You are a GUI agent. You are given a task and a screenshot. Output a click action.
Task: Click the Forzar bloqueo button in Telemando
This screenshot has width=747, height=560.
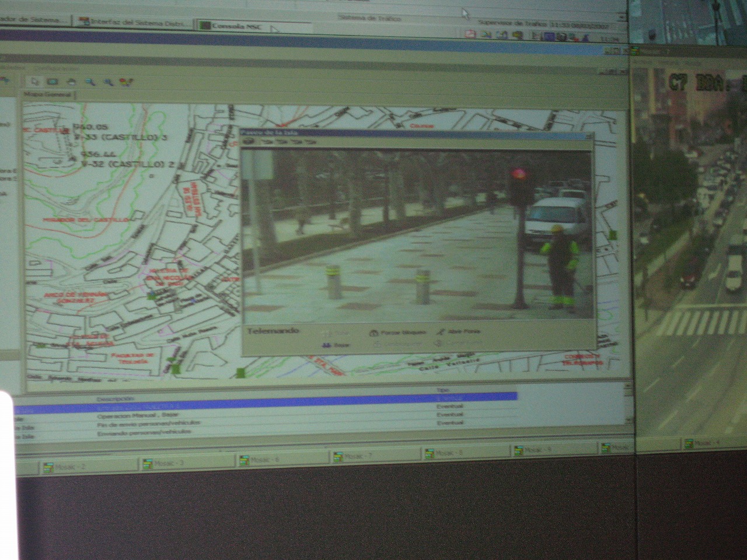pyautogui.click(x=397, y=332)
